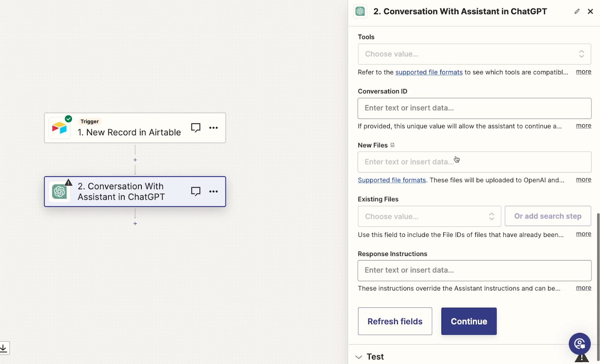Open comment on Conversation With Assistant step
The image size is (600, 364).
tap(196, 192)
